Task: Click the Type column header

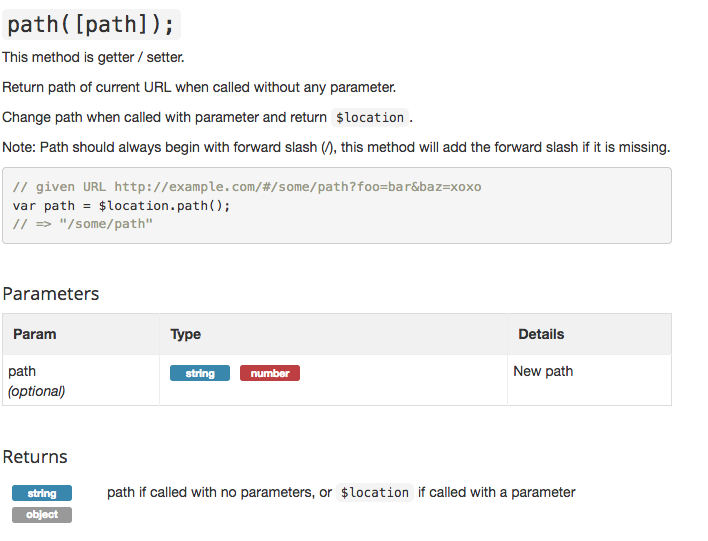Action: click(x=186, y=334)
